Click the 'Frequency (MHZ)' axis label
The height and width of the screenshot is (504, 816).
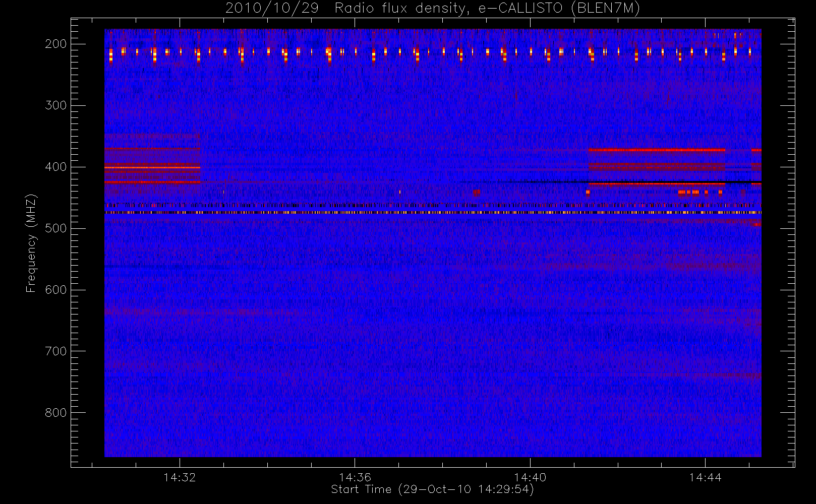[31, 243]
